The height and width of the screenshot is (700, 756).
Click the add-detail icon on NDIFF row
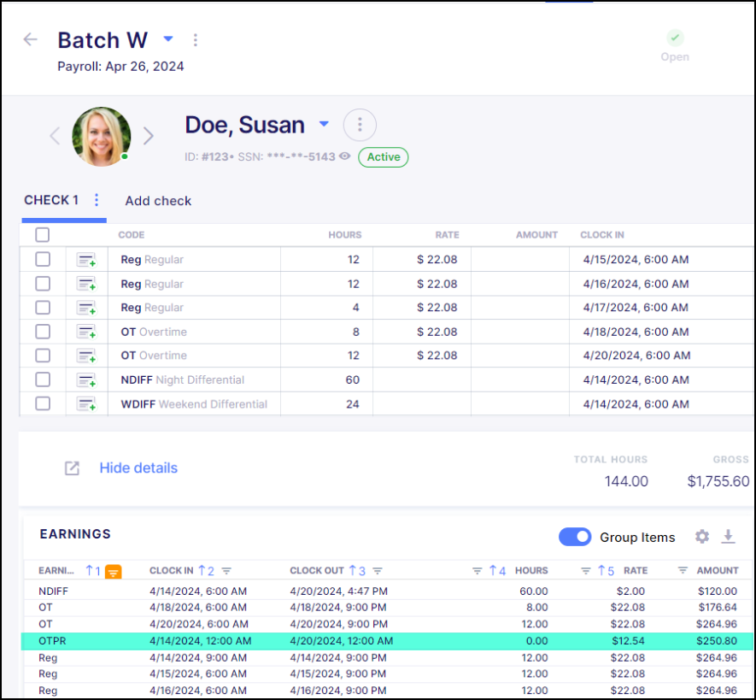(85, 380)
